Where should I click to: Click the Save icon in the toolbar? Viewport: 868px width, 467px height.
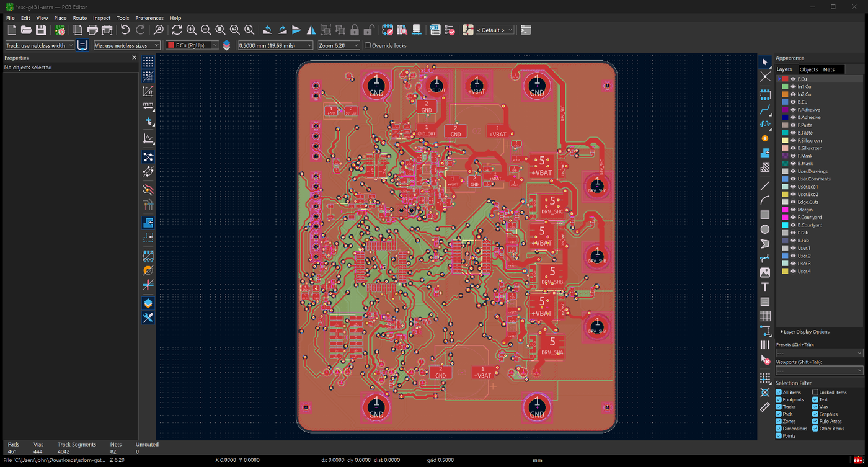(41, 30)
